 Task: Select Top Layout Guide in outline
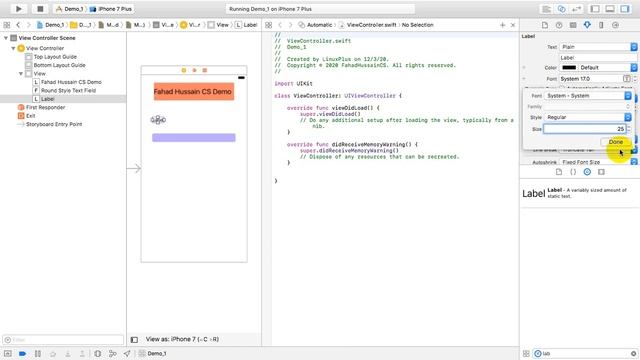point(55,57)
